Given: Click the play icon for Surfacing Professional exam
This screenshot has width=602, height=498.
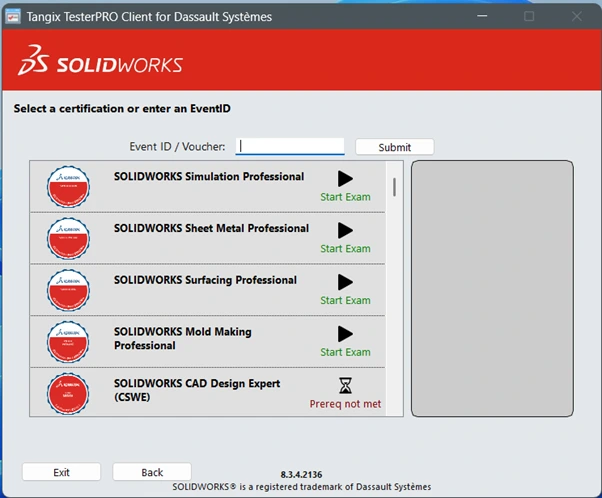Looking at the screenshot, I should point(345,282).
